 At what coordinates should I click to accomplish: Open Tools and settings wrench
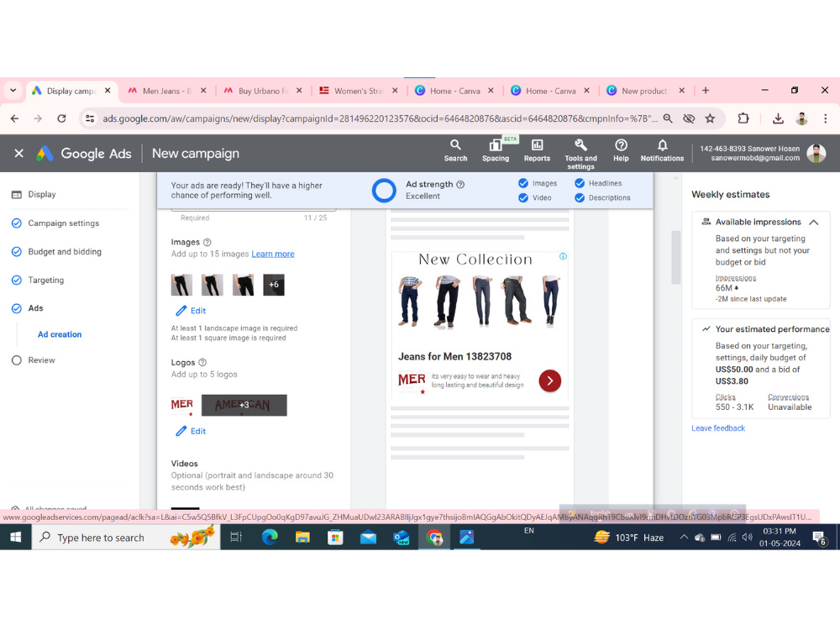coord(580,154)
